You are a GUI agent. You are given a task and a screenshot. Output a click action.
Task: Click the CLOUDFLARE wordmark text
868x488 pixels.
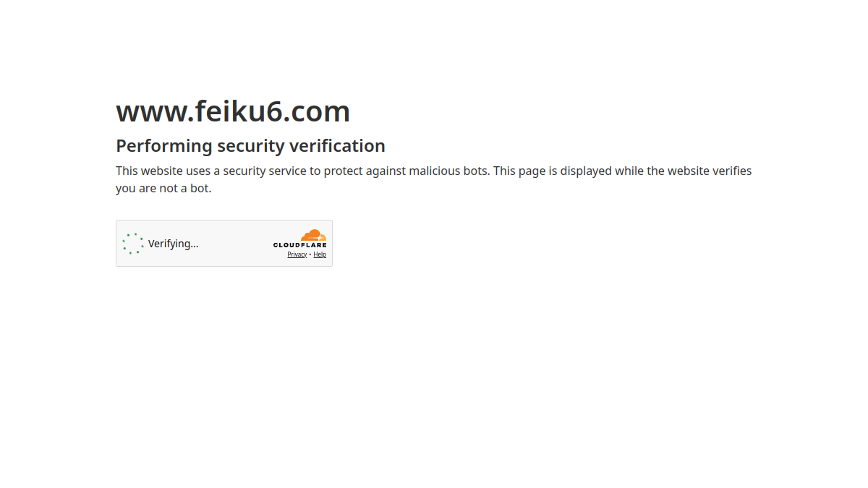pyautogui.click(x=299, y=245)
